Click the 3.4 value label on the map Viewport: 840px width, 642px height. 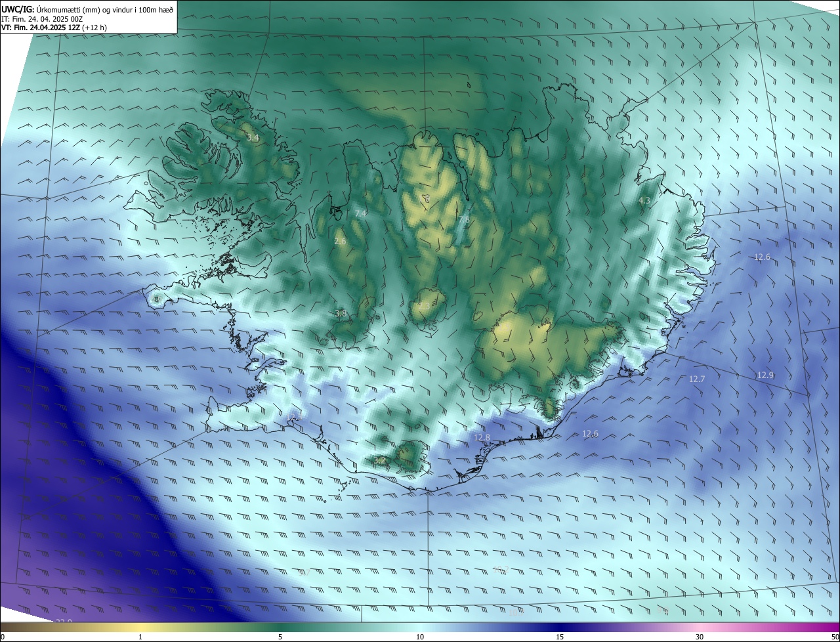[x=253, y=138]
